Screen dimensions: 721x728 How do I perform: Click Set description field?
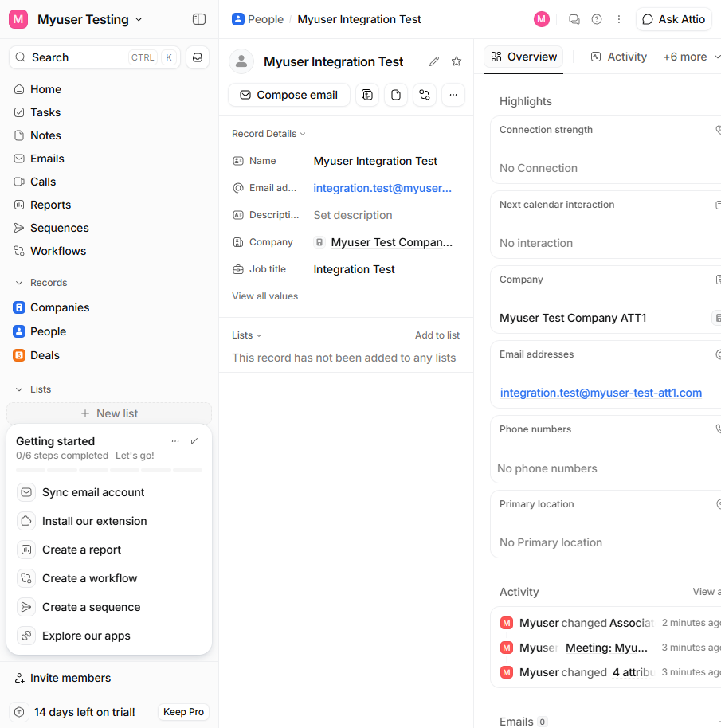coord(353,215)
